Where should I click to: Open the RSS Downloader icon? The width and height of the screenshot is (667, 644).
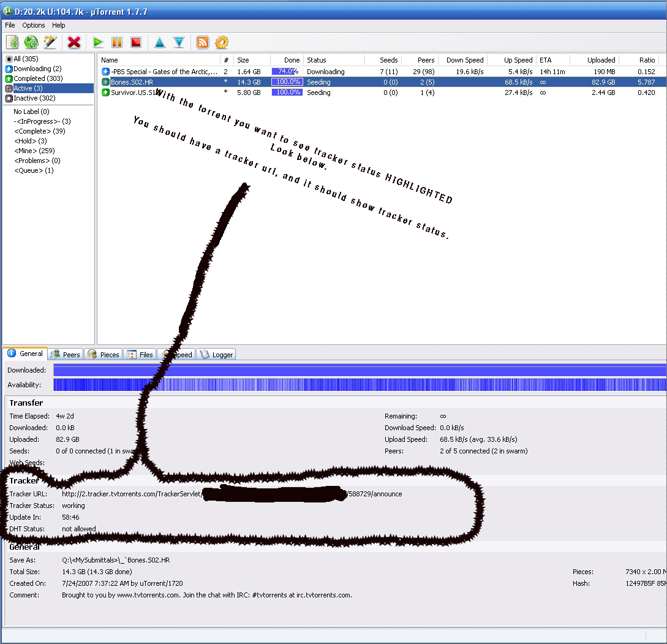[202, 42]
